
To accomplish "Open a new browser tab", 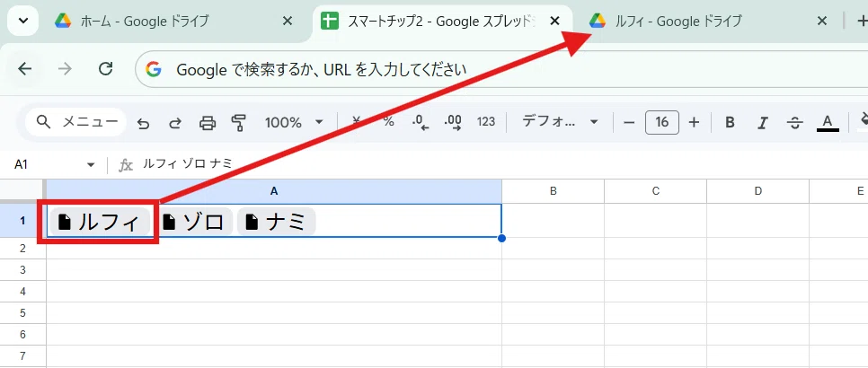I will pos(862,22).
